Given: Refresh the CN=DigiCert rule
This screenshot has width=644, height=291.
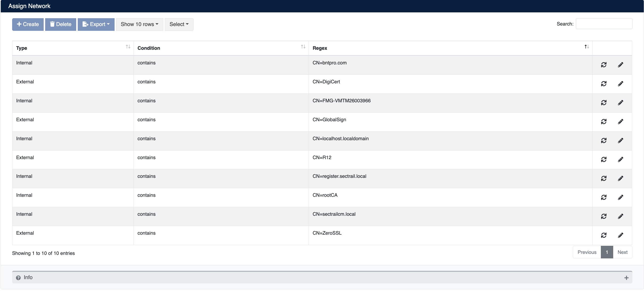Looking at the screenshot, I should (x=604, y=84).
